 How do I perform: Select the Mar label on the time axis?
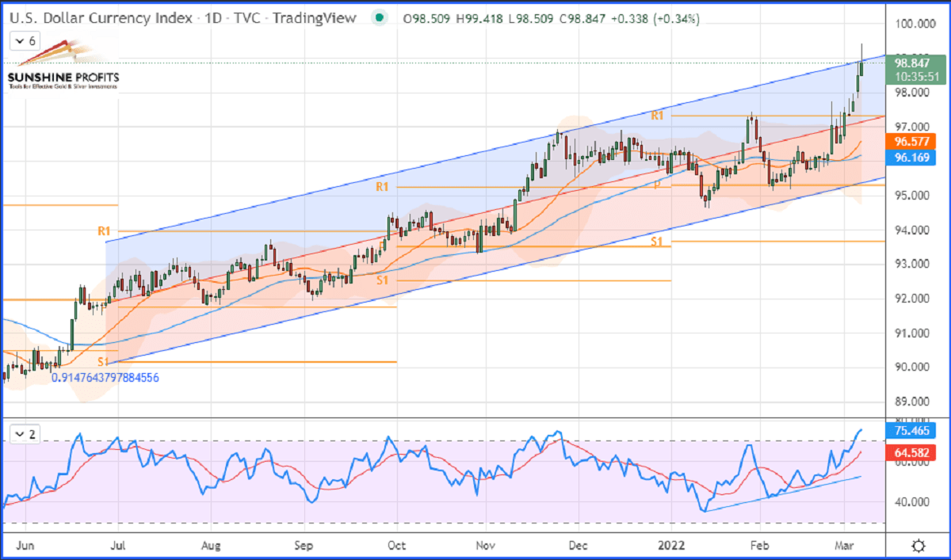tap(844, 546)
